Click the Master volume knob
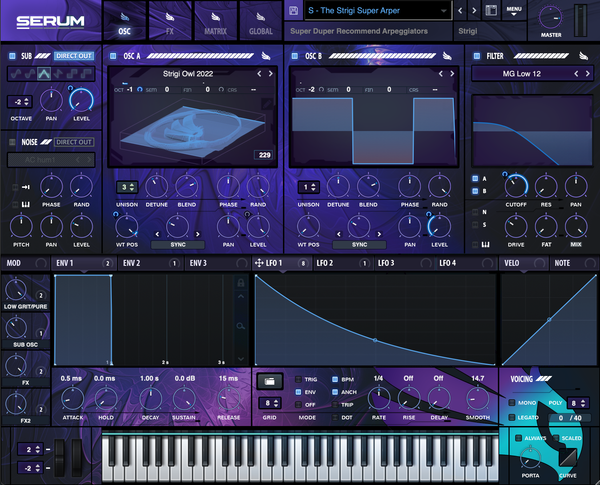The image size is (600, 485). [552, 18]
